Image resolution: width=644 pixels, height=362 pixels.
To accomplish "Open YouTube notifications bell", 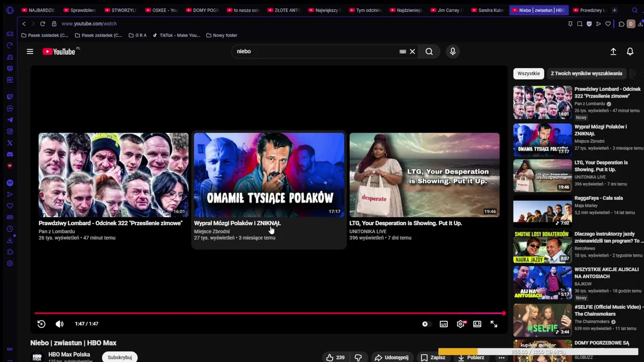I will pos(630,51).
